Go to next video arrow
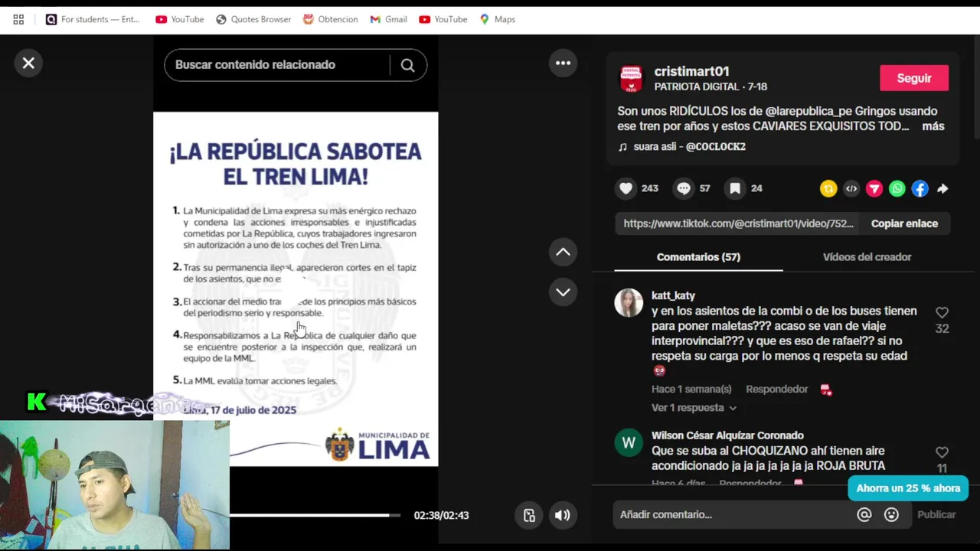This screenshot has height=551, width=980. [x=563, y=292]
